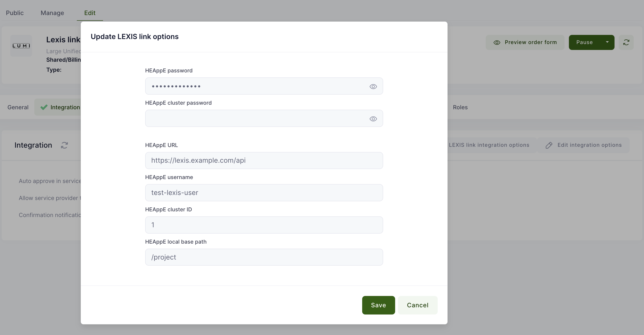Go to the General section tab
The image size is (644, 335).
pyautogui.click(x=18, y=107)
